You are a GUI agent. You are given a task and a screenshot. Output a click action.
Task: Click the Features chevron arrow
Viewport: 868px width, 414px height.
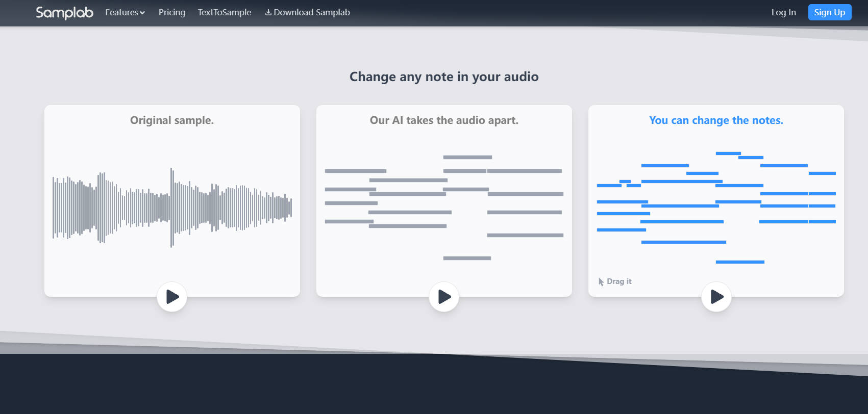click(x=142, y=13)
